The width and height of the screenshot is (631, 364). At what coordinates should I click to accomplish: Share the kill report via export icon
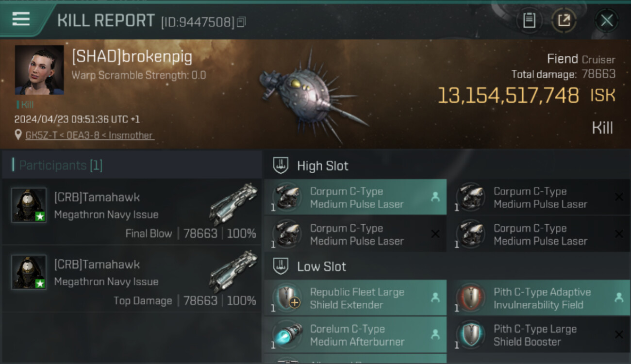pos(564,20)
